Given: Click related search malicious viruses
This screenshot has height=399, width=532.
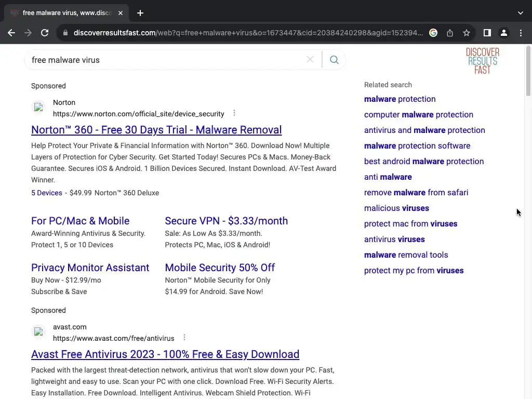Looking at the screenshot, I should pos(396,208).
